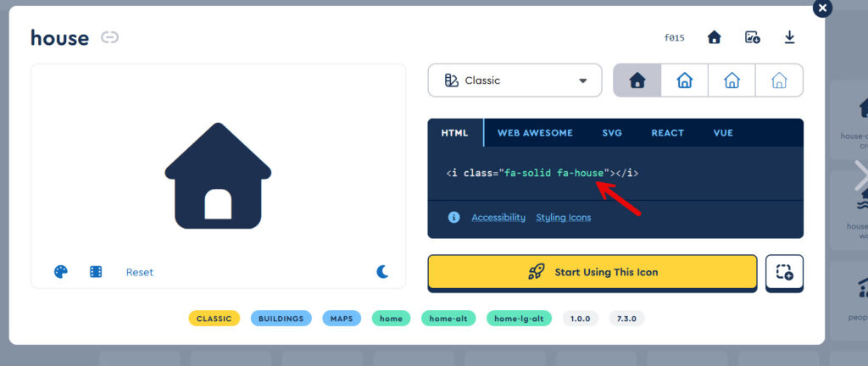The image size is (868, 366).
Task: Click the info circle icon
Action: point(453,217)
